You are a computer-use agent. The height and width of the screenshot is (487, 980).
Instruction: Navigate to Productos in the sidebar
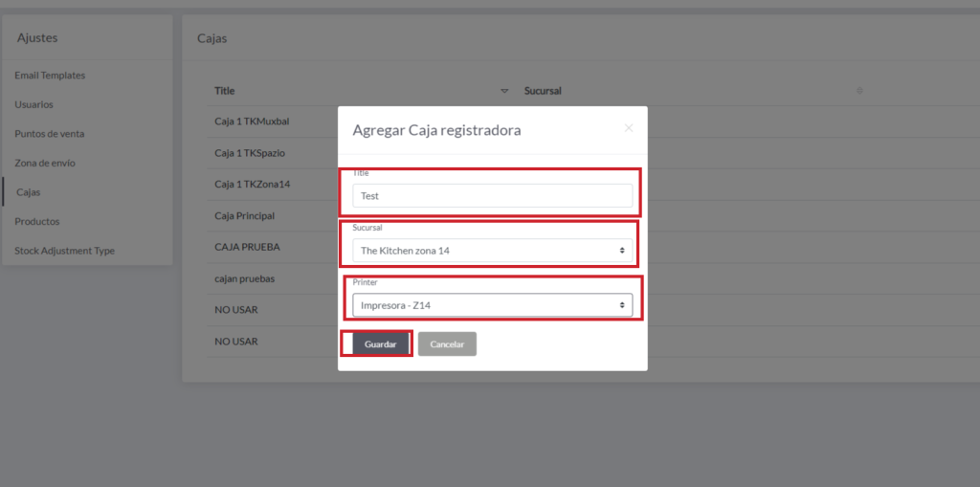click(37, 221)
